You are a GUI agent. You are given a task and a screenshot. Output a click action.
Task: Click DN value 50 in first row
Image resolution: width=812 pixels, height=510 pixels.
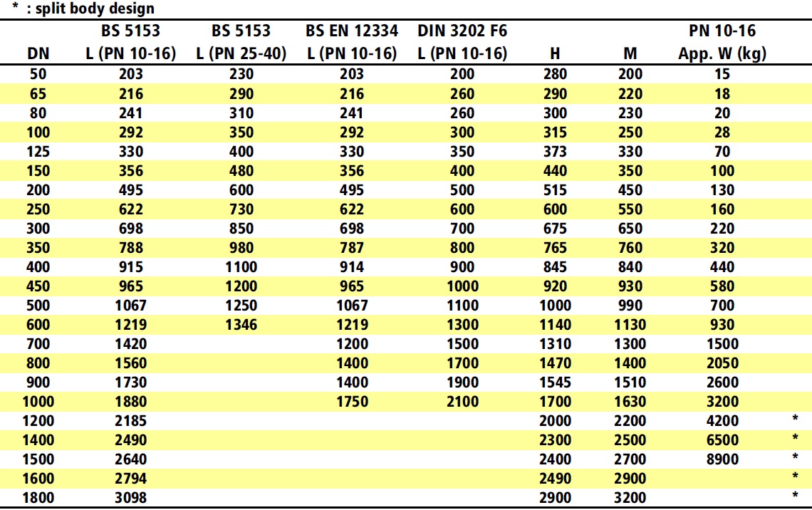(x=38, y=74)
